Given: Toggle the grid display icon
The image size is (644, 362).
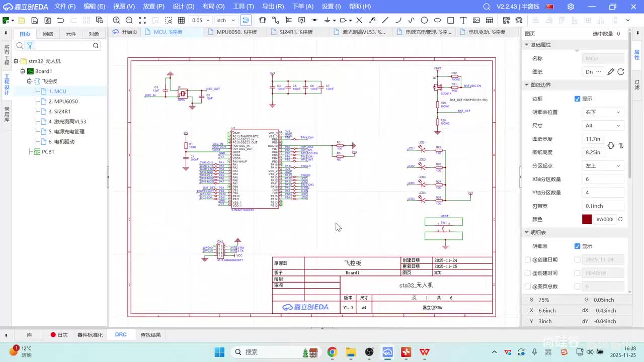Looking at the screenshot, I should point(181,21).
